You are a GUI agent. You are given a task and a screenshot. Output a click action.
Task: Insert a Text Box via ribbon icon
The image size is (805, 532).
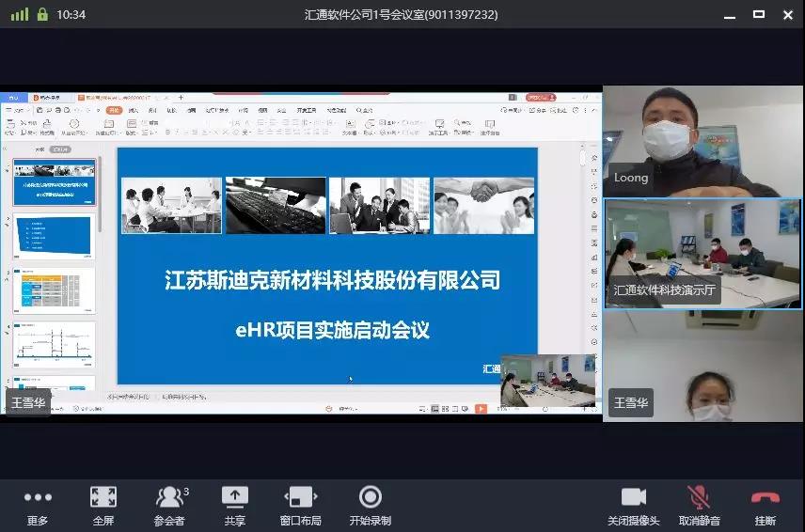coord(350,126)
